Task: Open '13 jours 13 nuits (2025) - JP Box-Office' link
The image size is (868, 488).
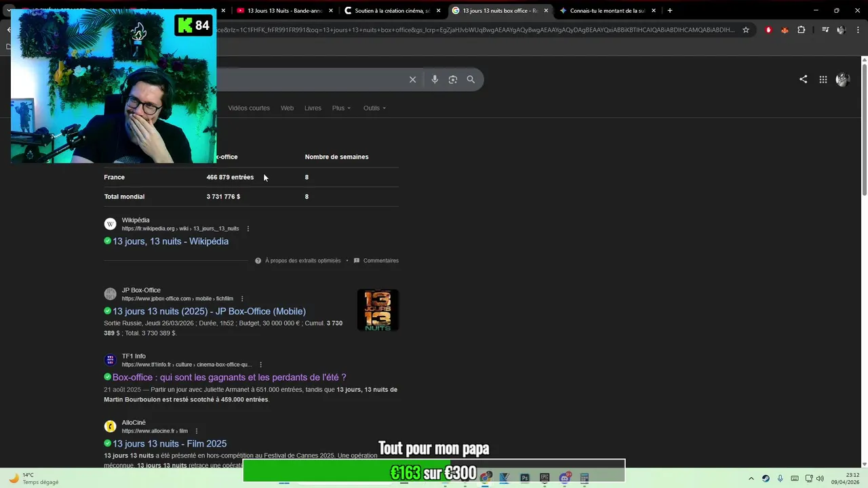Action: 209,311
